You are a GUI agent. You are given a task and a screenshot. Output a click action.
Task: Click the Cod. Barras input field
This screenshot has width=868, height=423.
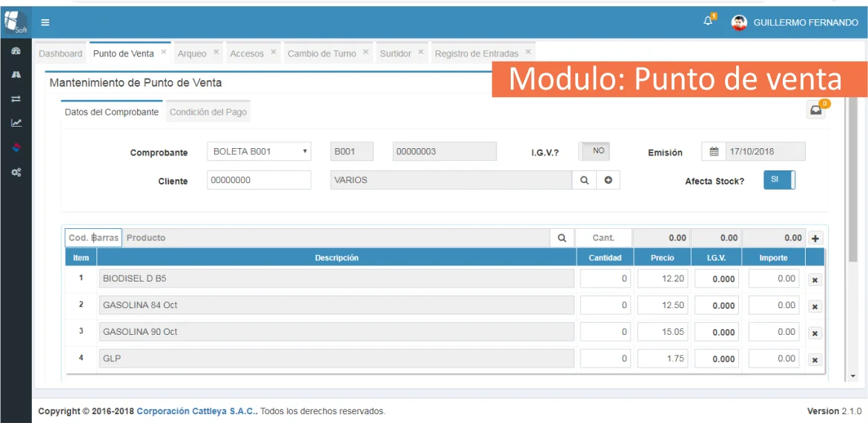tap(93, 238)
